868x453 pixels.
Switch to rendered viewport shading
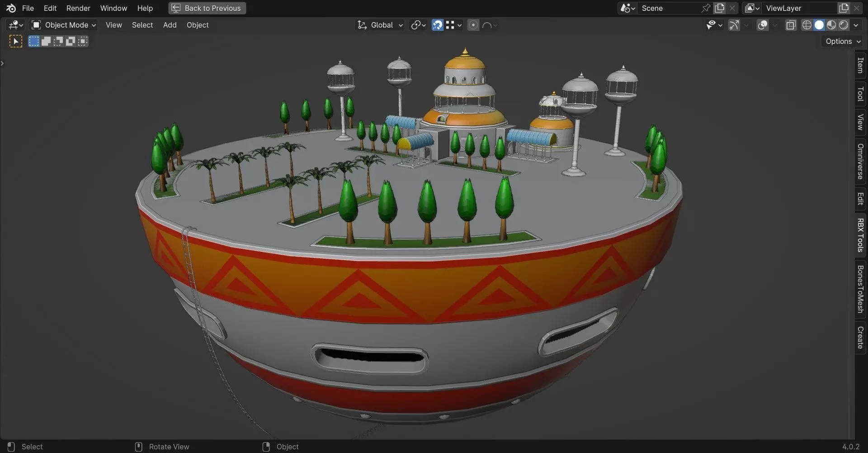[844, 25]
